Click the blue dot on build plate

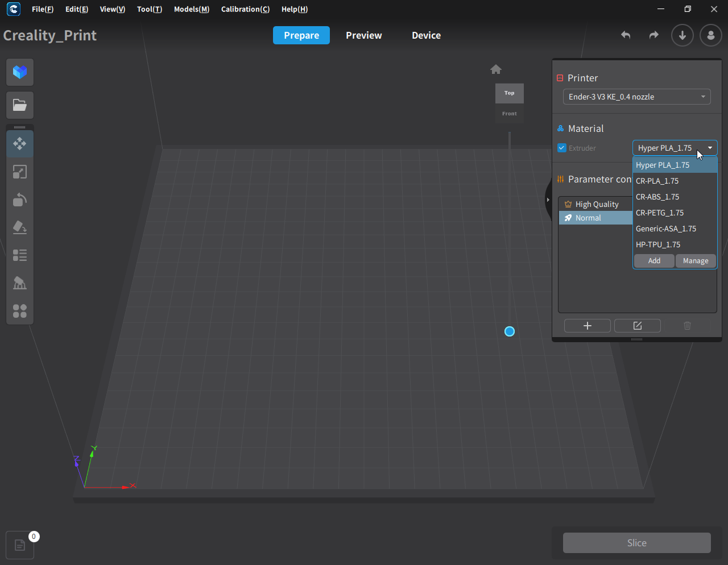[x=510, y=331]
